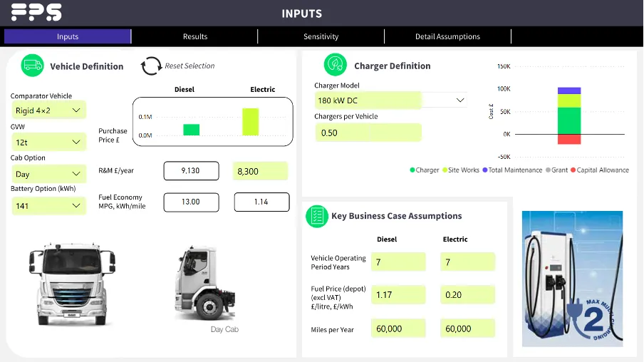
Task: Click the Electric operating period 7 field
Action: (x=468, y=262)
